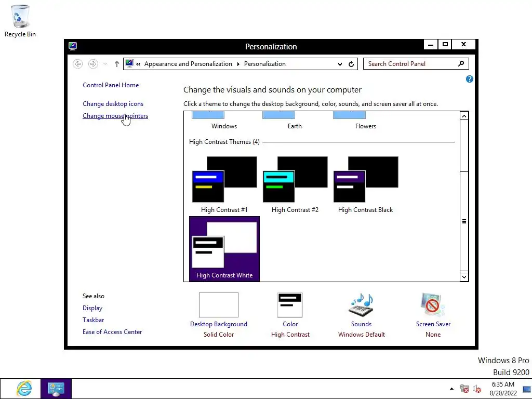Click Appearance and Personalization breadcrumb

coord(188,64)
